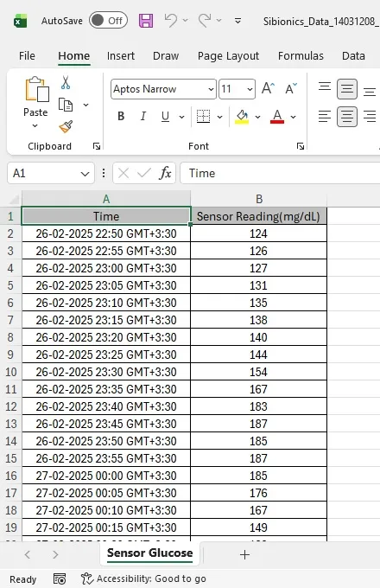Screen dimensions: 380x588
Task: Add a new sheet
Action: click(x=244, y=554)
